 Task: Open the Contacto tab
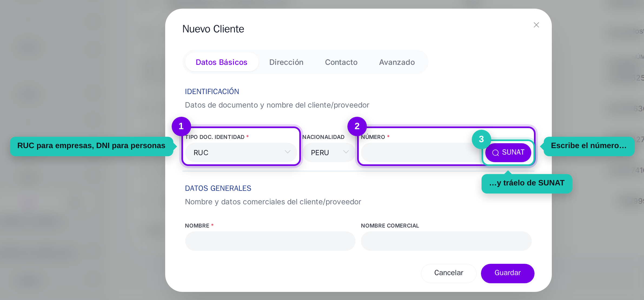point(341,62)
